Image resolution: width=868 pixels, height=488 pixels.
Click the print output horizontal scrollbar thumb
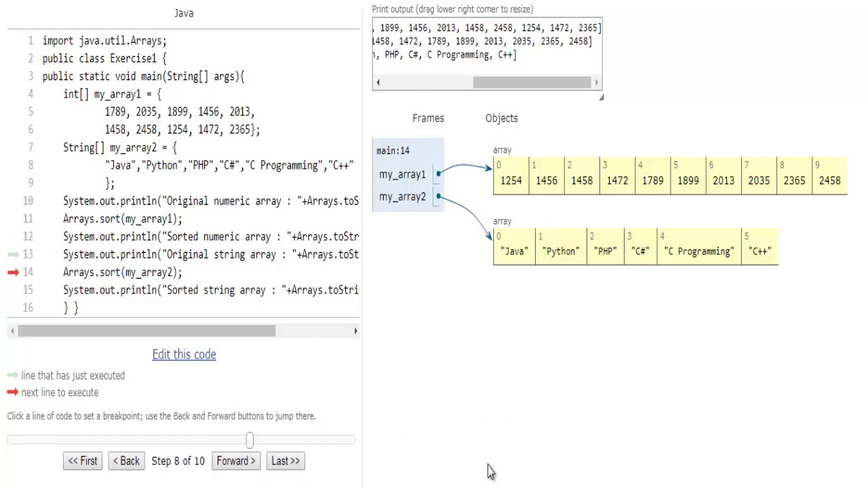(532, 83)
